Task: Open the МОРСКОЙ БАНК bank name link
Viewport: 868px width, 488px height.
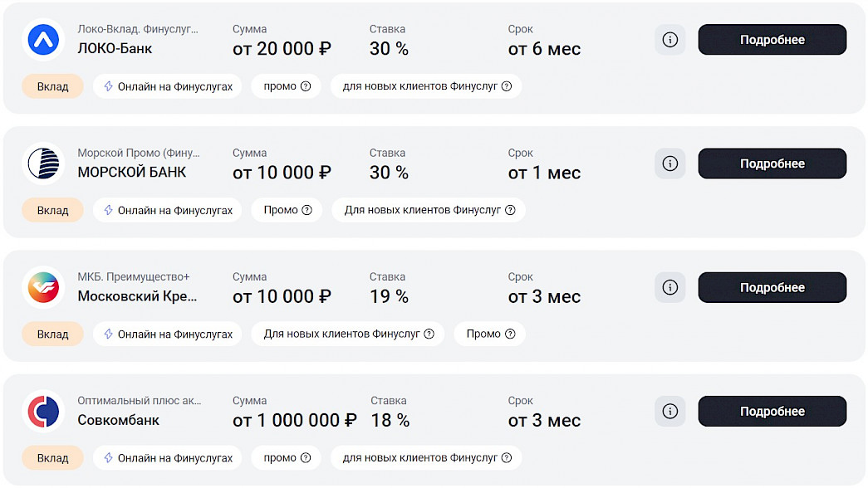Action: [131, 173]
